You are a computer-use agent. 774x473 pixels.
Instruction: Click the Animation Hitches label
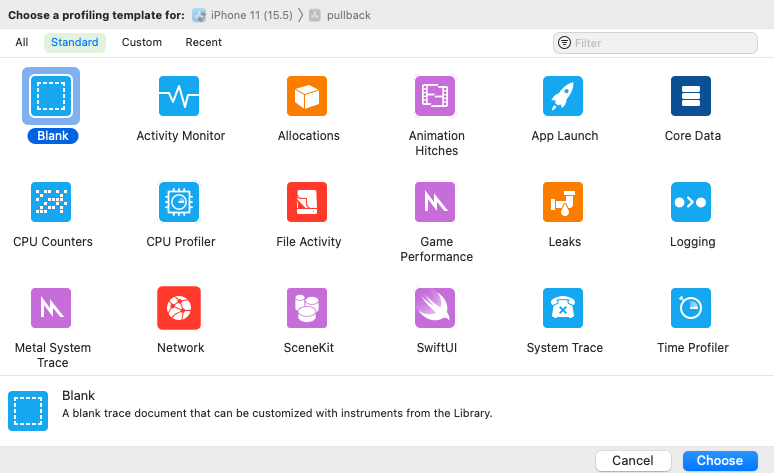tap(437, 143)
